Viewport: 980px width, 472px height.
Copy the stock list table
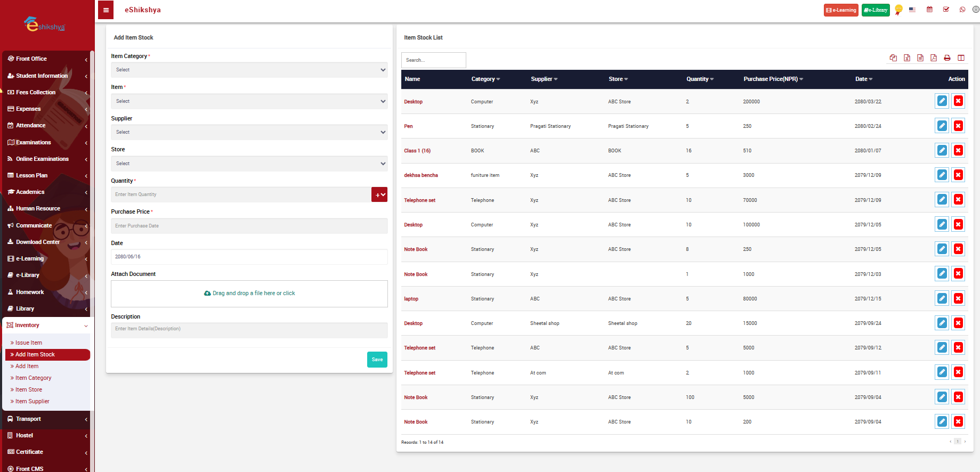[893, 58]
